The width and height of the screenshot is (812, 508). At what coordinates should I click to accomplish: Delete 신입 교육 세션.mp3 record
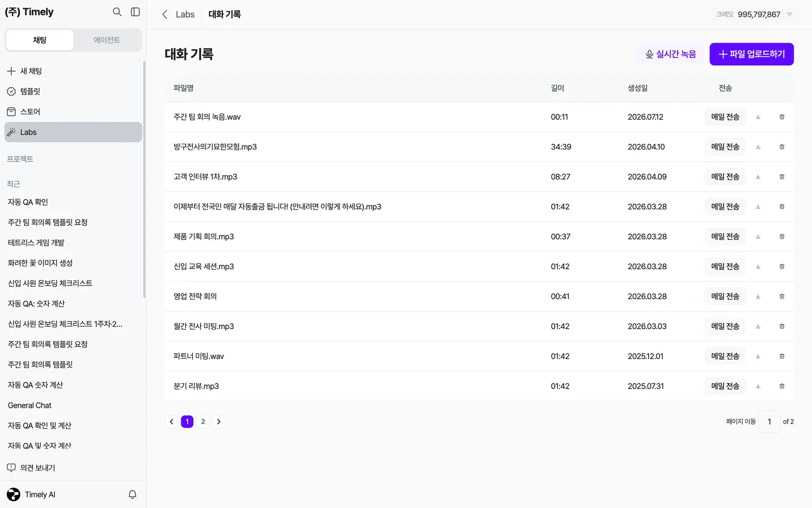[x=782, y=267]
